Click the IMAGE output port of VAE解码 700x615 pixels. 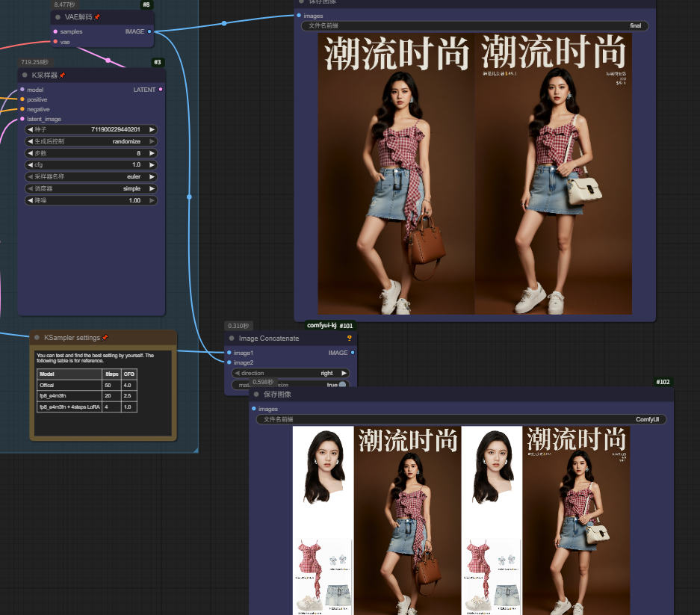tap(149, 31)
